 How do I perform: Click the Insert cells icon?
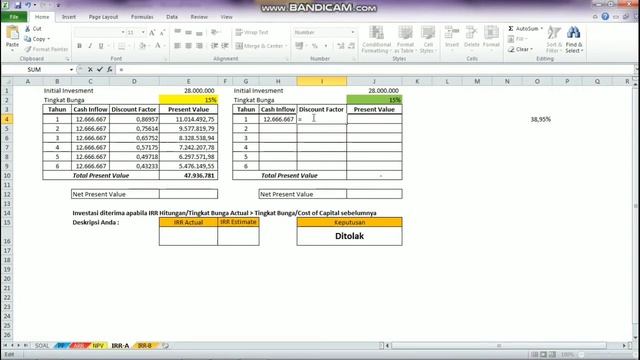(x=452, y=33)
